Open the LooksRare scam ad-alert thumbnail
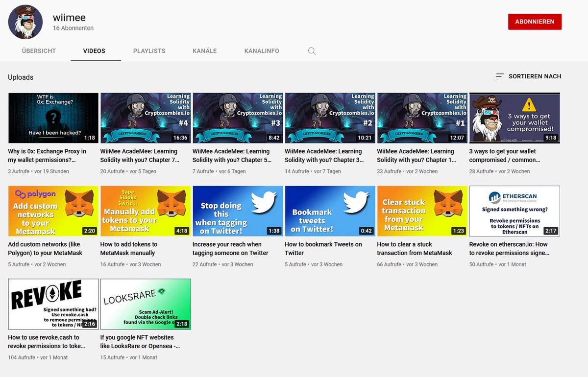Image resolution: width=588 pixels, height=377 pixels. [146, 304]
